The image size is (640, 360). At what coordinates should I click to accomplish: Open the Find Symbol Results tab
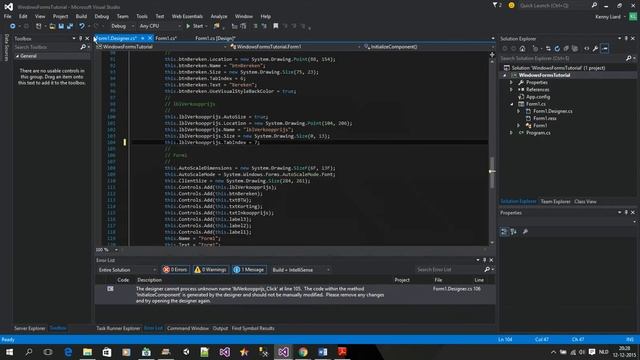tap(253, 328)
